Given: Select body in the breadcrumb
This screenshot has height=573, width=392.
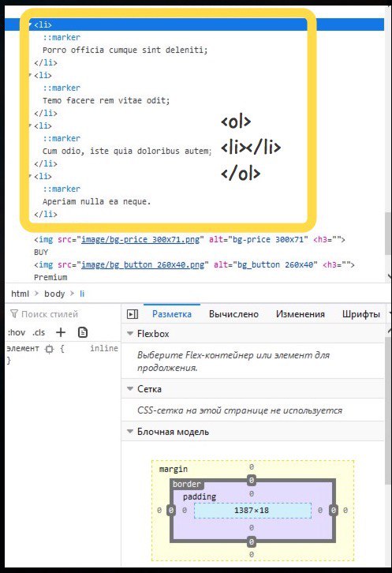Looking at the screenshot, I should click(54, 294).
